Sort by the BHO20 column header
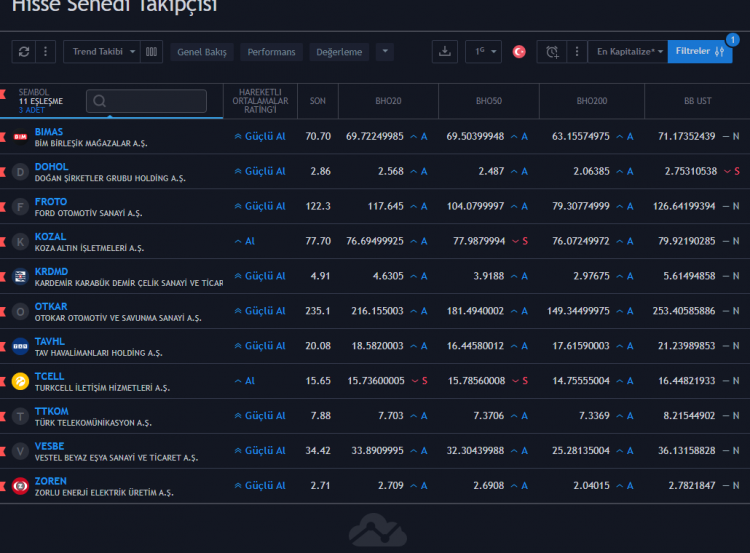This screenshot has width=750, height=553. (388, 101)
